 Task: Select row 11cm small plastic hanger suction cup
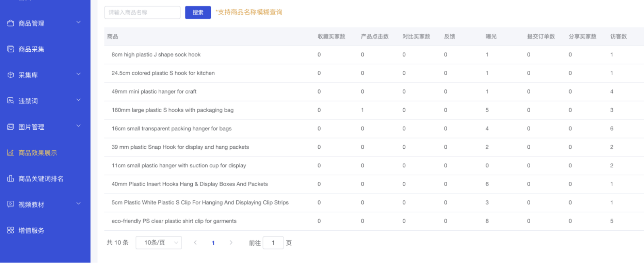coord(374,166)
